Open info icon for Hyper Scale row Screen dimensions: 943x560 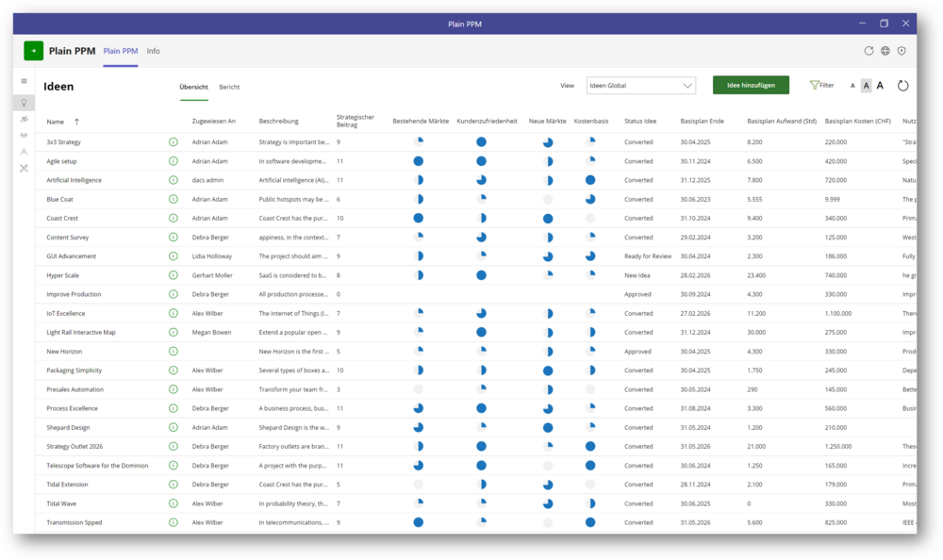pos(174,275)
